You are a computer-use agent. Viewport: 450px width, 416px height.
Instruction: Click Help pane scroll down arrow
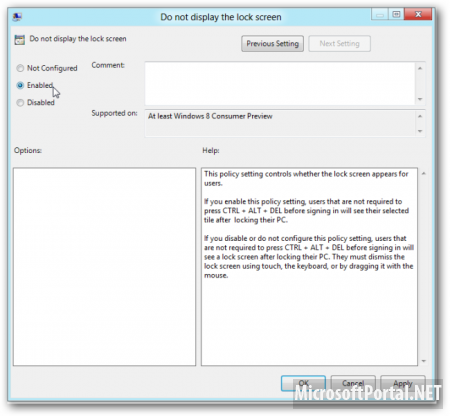tap(424, 361)
